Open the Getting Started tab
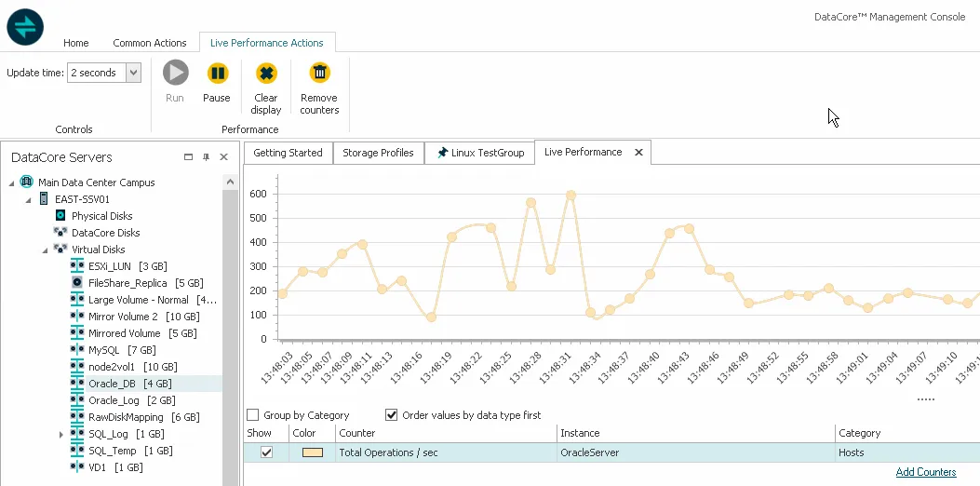The image size is (980, 486). click(288, 153)
